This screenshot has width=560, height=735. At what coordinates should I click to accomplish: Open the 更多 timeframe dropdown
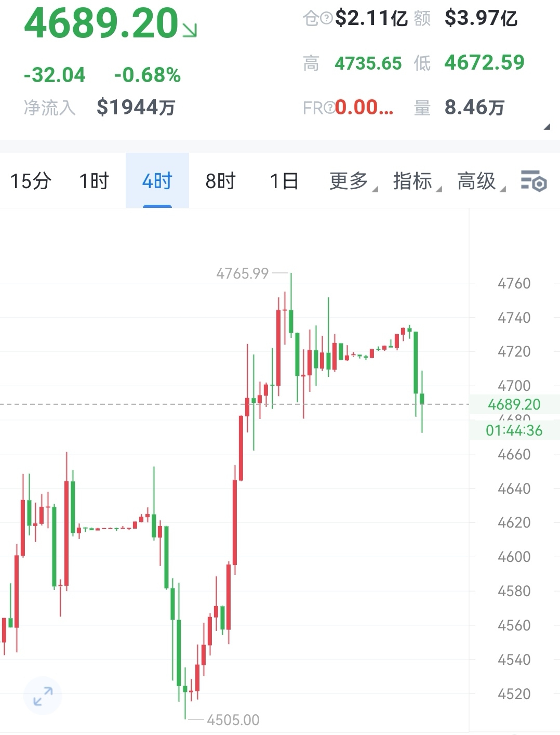353,181
